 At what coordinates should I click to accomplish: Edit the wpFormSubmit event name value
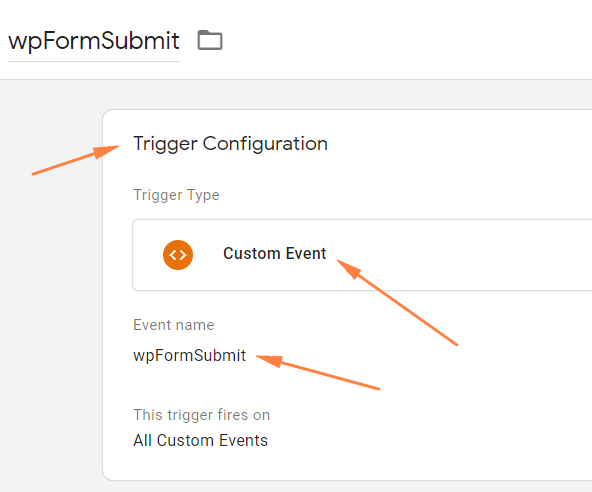[190, 356]
